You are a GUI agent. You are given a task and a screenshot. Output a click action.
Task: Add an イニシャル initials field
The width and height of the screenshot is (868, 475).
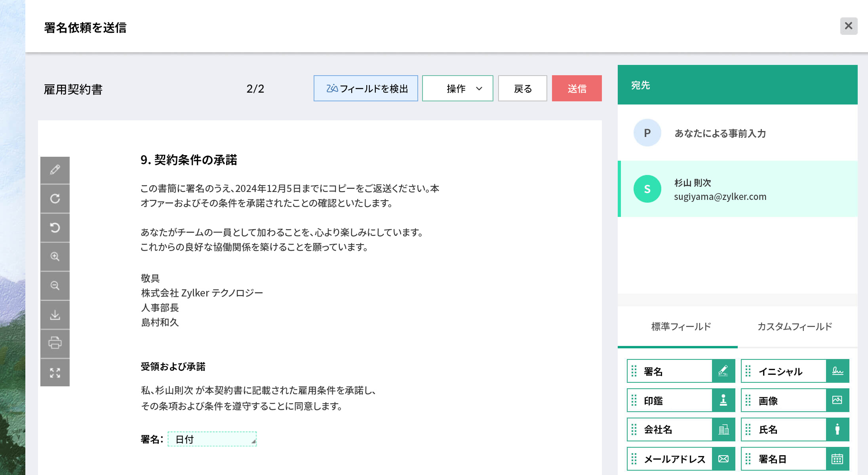(794, 371)
